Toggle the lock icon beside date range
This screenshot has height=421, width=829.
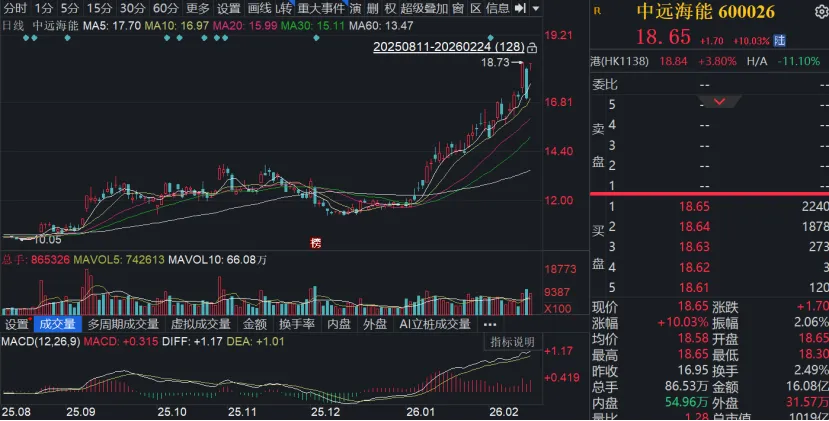pos(532,48)
